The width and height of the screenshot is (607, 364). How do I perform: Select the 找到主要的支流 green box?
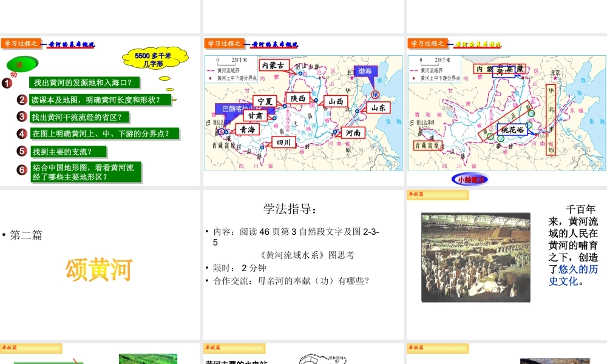(69, 151)
